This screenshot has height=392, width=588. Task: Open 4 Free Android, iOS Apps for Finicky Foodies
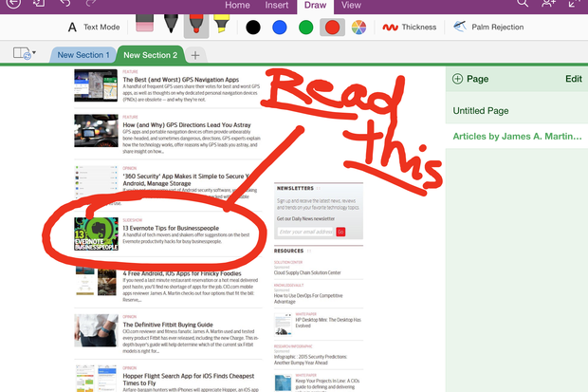coord(182,273)
